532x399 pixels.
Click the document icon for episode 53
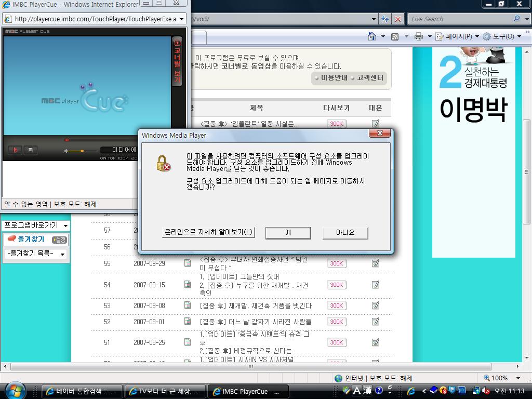click(x=187, y=305)
